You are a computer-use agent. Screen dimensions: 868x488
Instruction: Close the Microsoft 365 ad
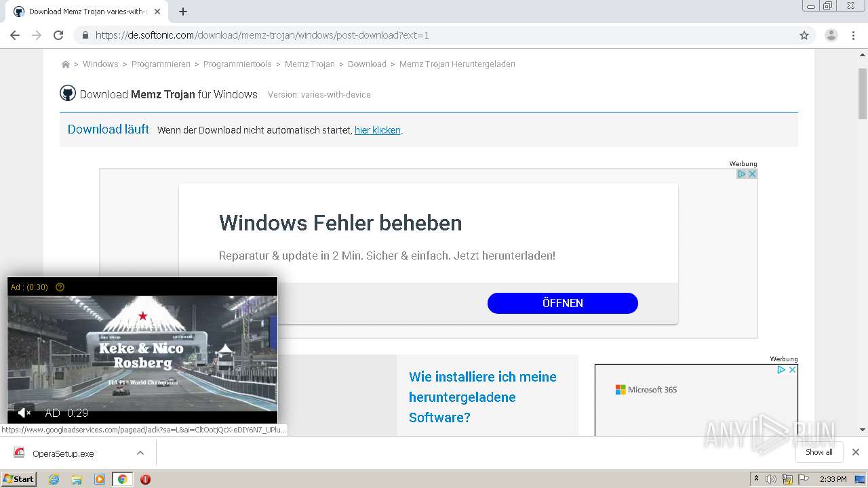(x=792, y=370)
